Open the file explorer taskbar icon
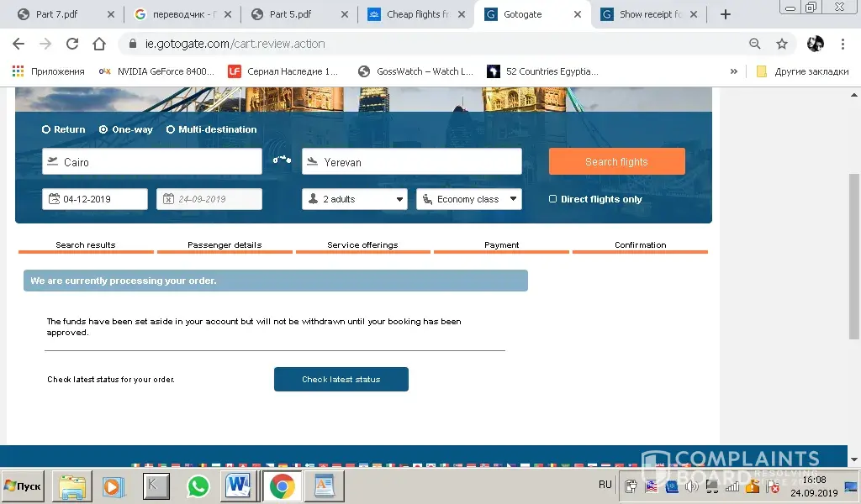The width and height of the screenshot is (861, 504). 72,486
